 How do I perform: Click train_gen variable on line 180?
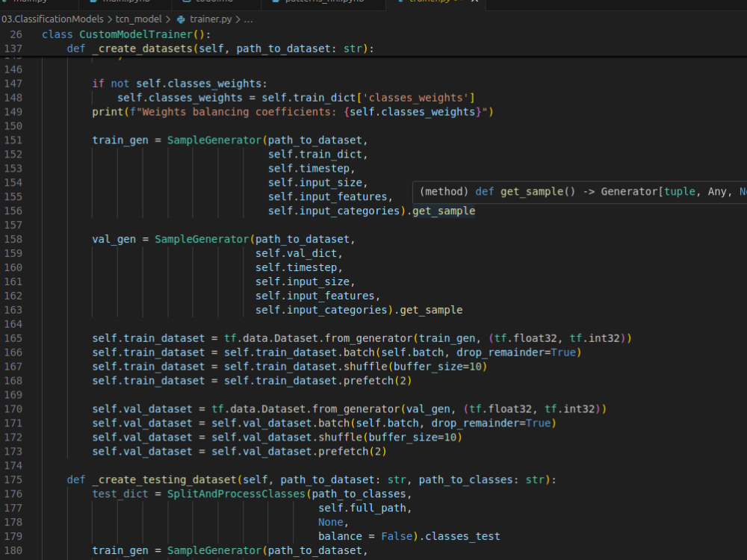(120, 550)
